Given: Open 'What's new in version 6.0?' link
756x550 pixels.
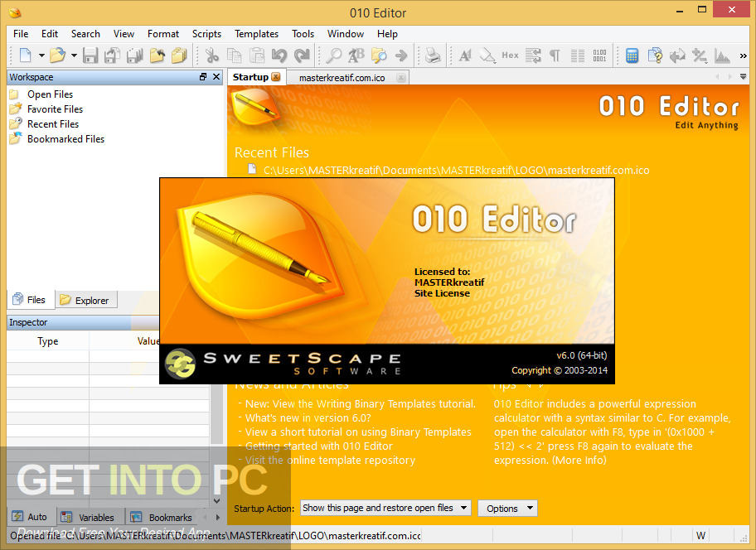Looking at the screenshot, I should tap(308, 418).
